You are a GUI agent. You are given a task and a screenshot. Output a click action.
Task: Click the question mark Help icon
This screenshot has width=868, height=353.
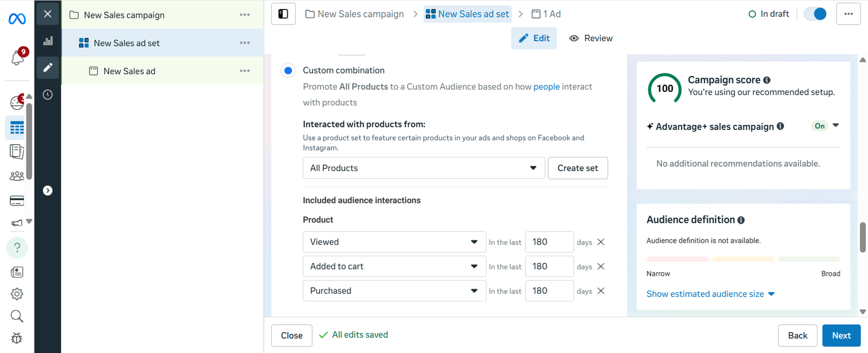(17, 248)
